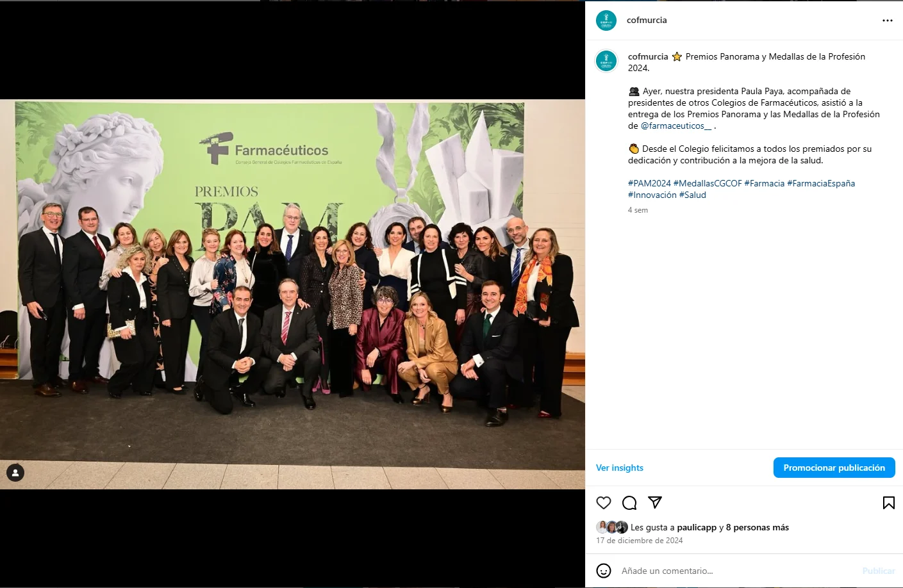Open Ver insights link
Image resolution: width=903 pixels, height=588 pixels.
tap(620, 468)
